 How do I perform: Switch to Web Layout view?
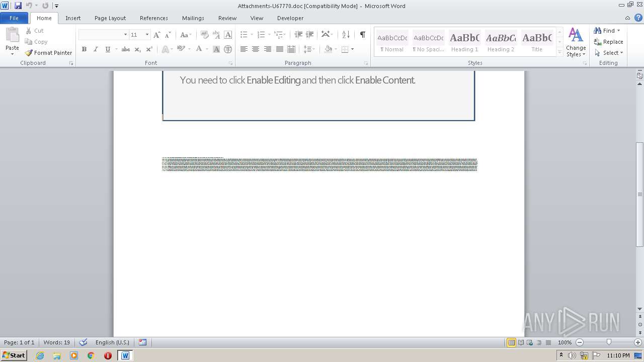click(530, 342)
